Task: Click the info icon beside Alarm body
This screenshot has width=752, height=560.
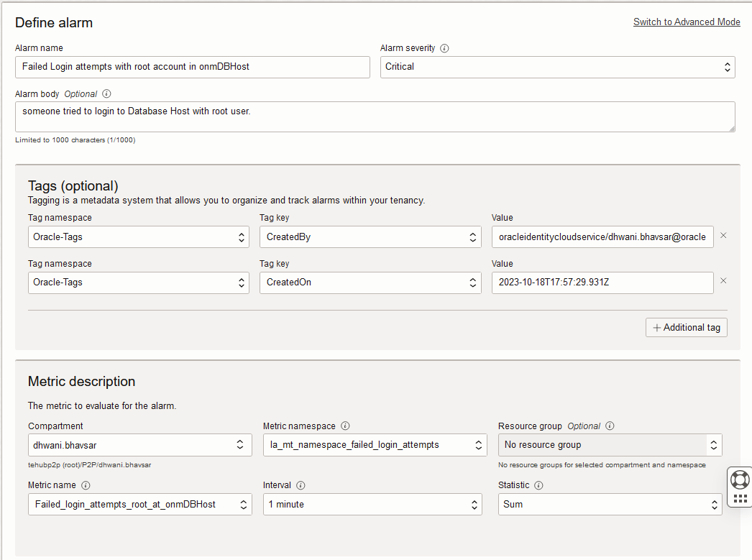Action: 107,93
